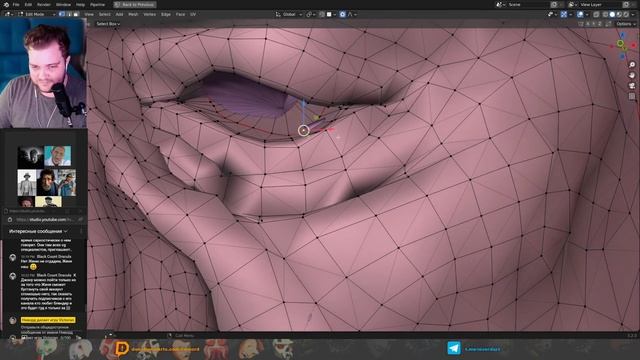
Task: Toggle X-axis mesh mirror
Action: tap(588, 24)
